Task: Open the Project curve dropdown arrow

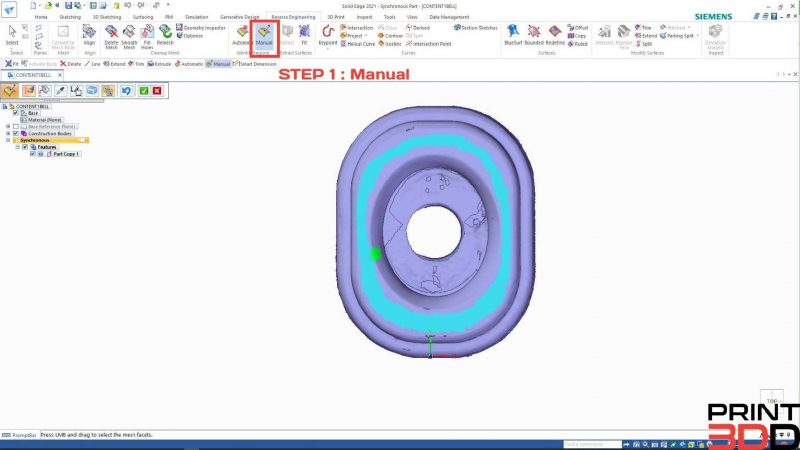Action: (366, 36)
